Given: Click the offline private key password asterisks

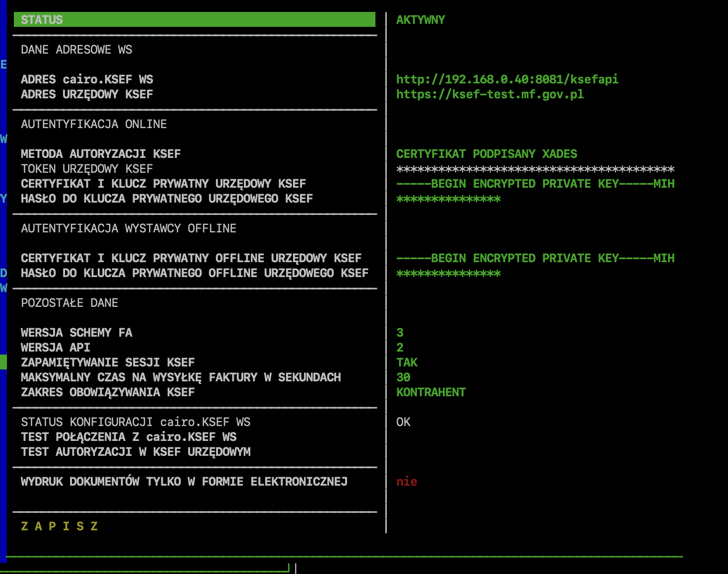Looking at the screenshot, I should (448, 274).
